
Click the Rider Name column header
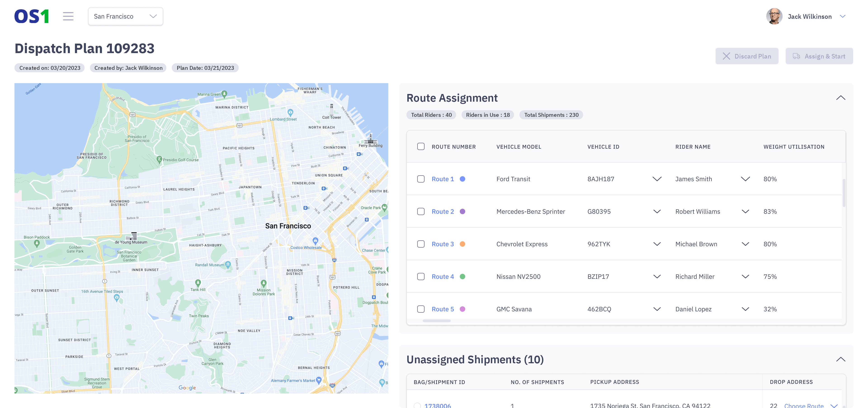tap(692, 147)
